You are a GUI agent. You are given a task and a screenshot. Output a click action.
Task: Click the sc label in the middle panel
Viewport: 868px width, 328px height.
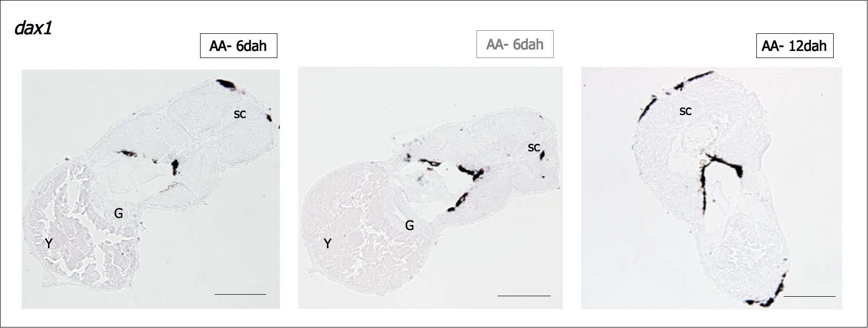point(534,148)
